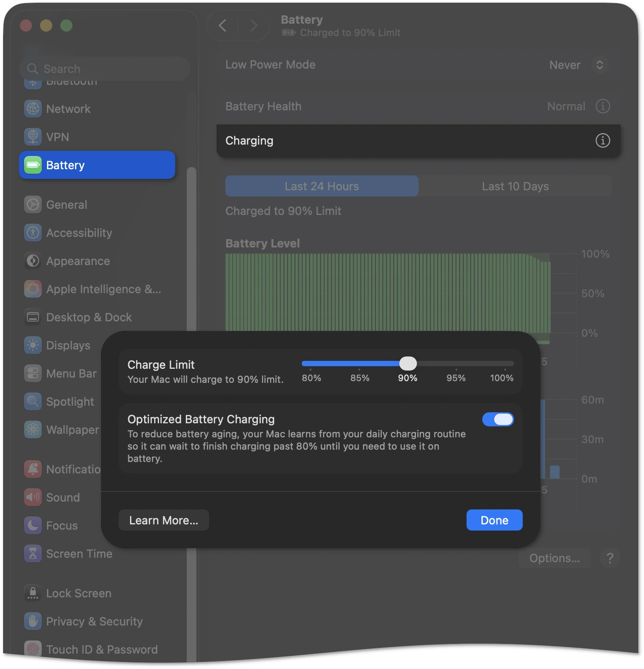Click the Privacy & Security hand icon
The width and height of the screenshot is (644, 669).
(x=33, y=621)
